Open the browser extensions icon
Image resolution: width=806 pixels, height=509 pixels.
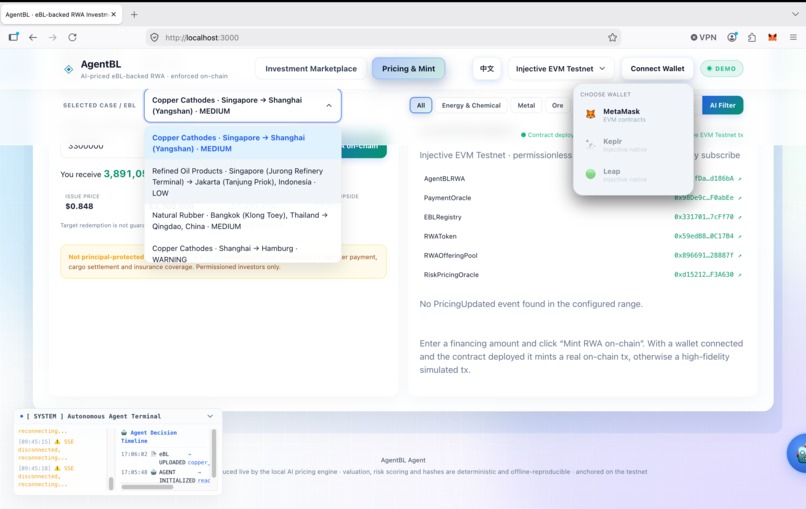[752, 38]
